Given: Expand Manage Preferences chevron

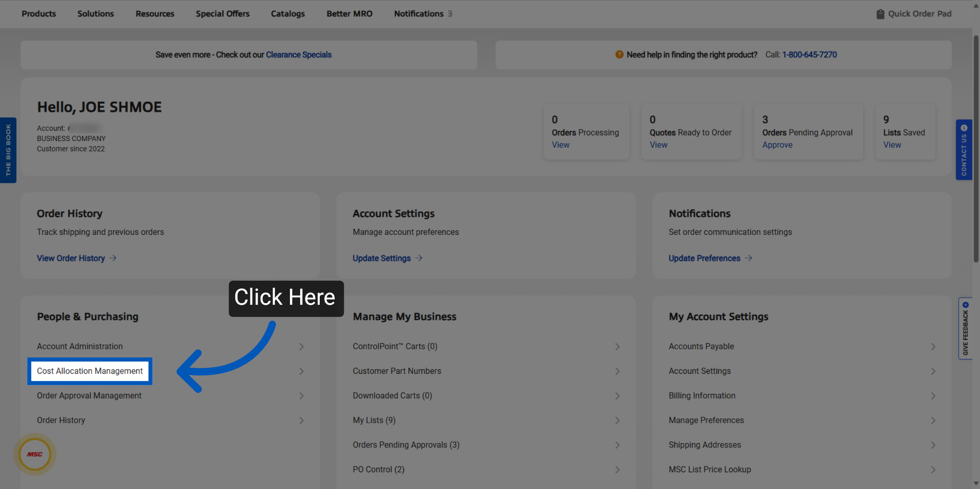Looking at the screenshot, I should click(x=933, y=420).
